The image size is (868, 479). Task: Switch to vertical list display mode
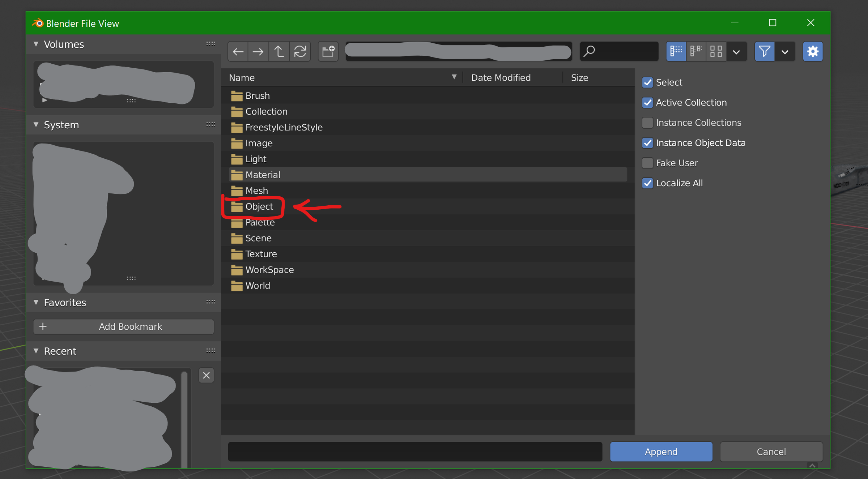tap(676, 51)
